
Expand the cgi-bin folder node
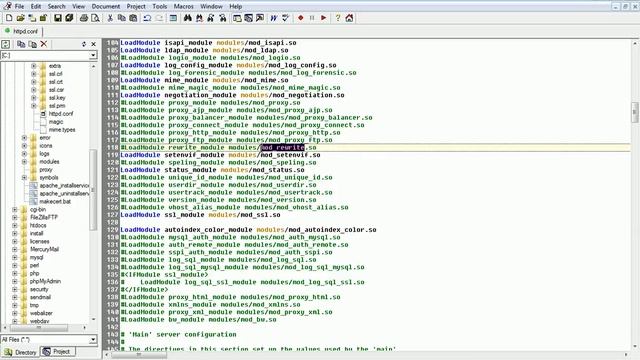pos(15,209)
